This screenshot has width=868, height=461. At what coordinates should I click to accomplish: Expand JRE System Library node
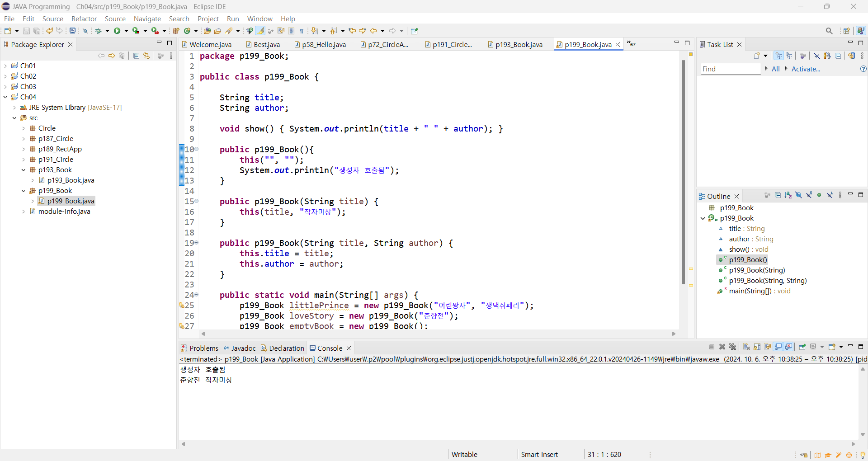pos(14,107)
